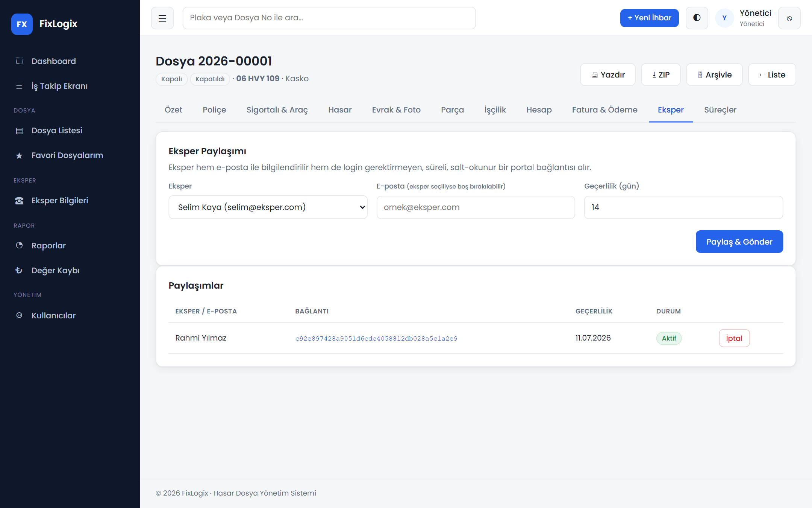Image resolution: width=812 pixels, height=508 pixels.
Task: Switch to the Parça tab
Action: click(452, 110)
